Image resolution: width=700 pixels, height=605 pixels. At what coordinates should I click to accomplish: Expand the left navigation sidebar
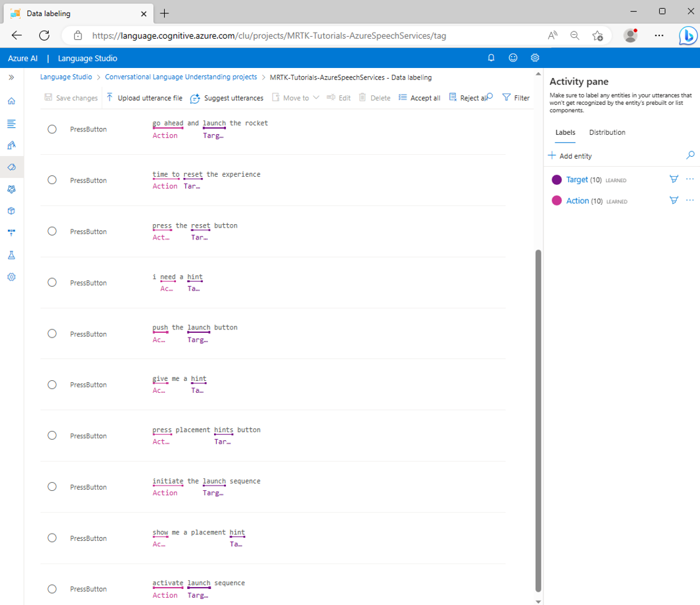[11, 77]
